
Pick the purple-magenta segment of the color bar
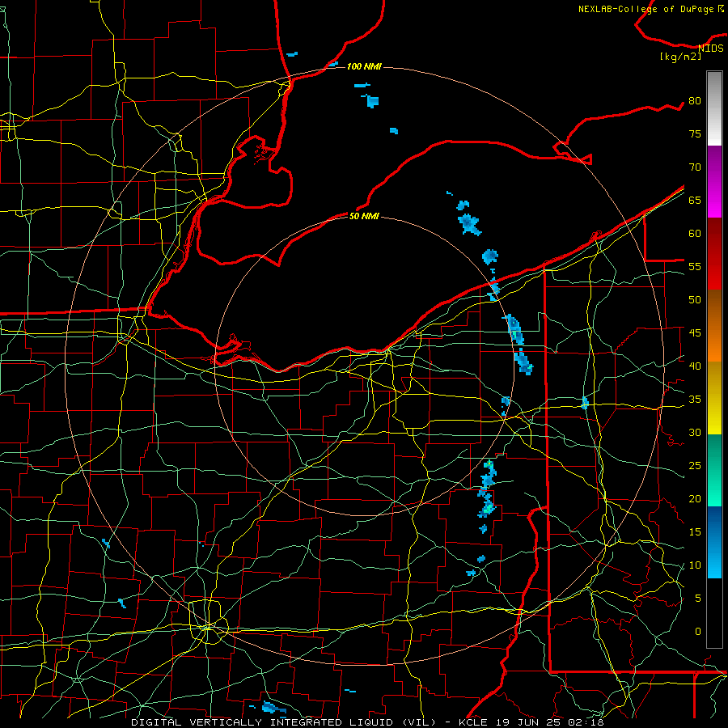point(714,181)
